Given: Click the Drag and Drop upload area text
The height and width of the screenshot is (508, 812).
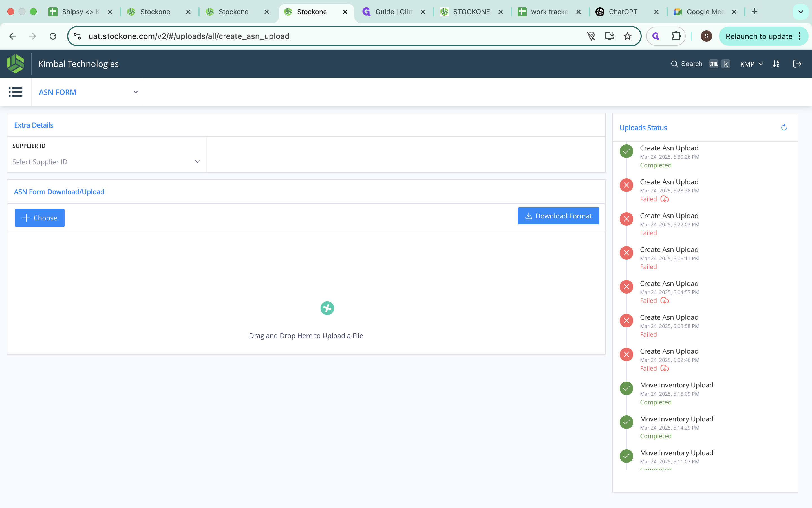Looking at the screenshot, I should pyautogui.click(x=306, y=336).
